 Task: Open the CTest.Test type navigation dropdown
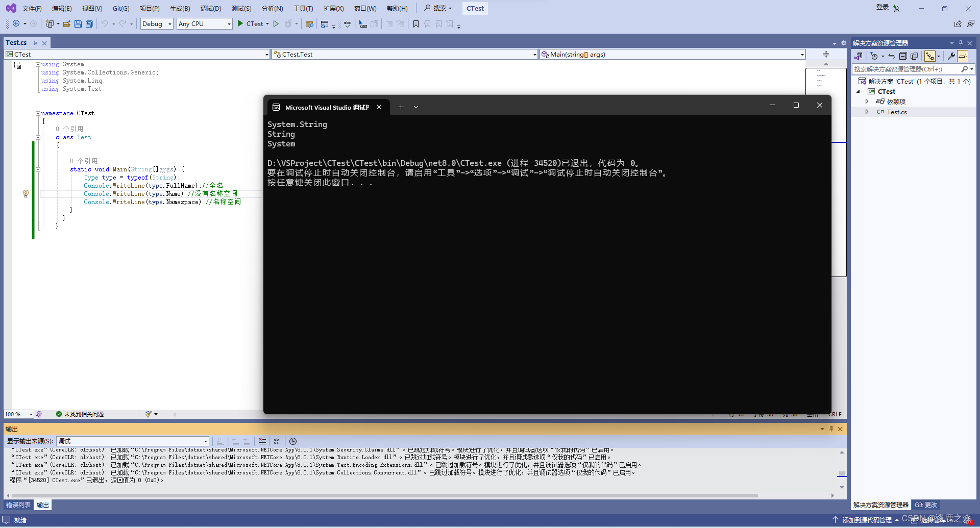[x=405, y=55]
